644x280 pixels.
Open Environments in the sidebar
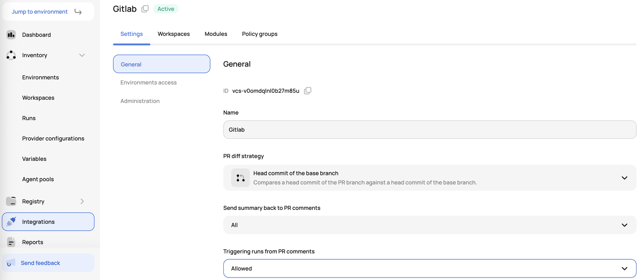(x=41, y=78)
